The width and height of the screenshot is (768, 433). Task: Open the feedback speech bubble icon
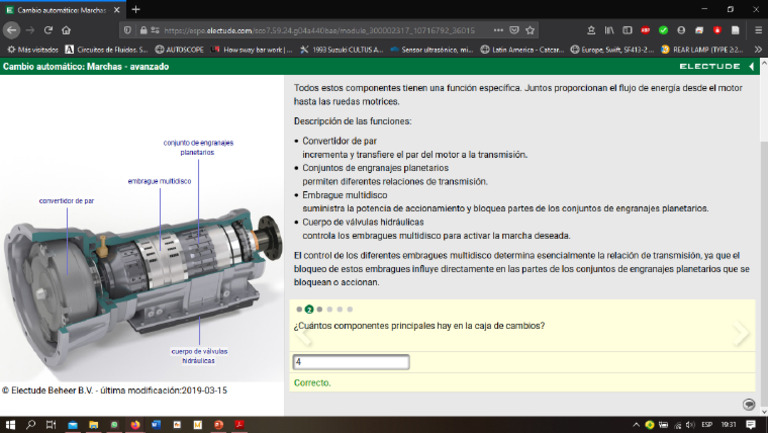pyautogui.click(x=748, y=405)
